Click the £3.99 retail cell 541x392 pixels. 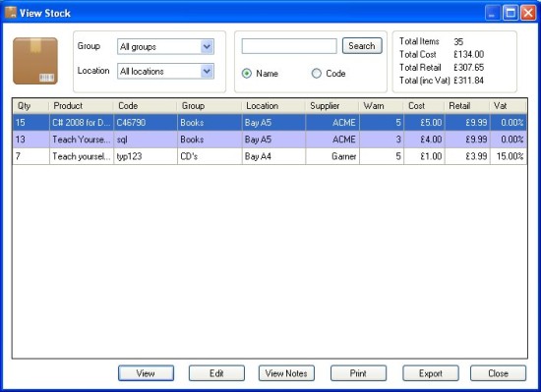pyautogui.click(x=467, y=156)
